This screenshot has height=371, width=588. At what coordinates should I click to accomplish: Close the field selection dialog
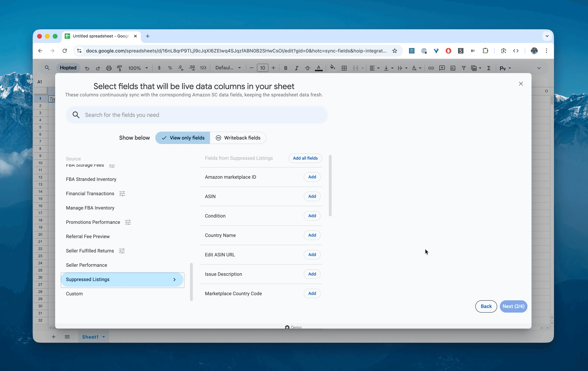click(521, 84)
